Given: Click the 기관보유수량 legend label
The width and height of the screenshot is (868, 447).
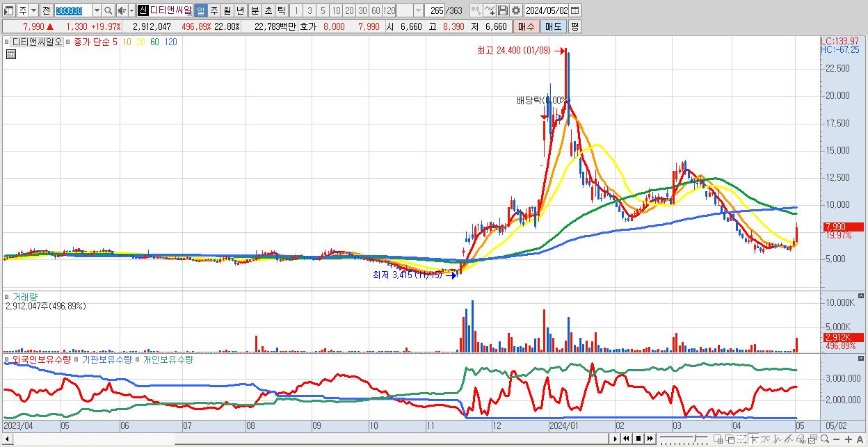Looking at the screenshot, I should click(x=107, y=359).
